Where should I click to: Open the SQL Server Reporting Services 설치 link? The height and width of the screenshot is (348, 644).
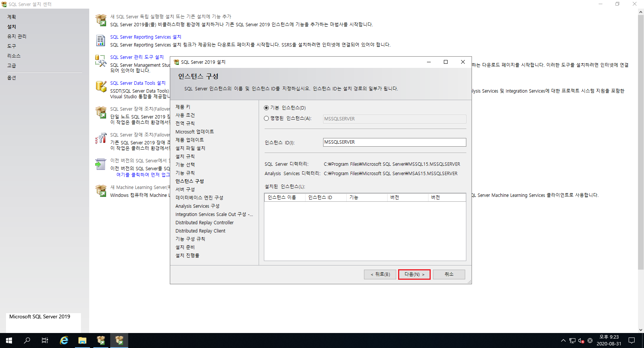(145, 37)
